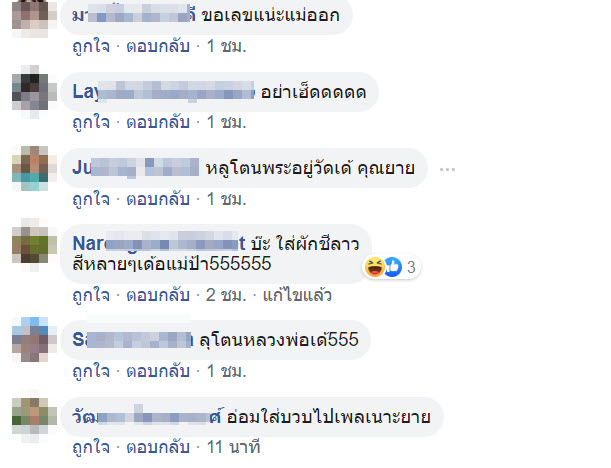Like the ขอเลขแน่ะแม่ออก comment via ถูกใจ
This screenshot has height=468, width=611.
pos(91,46)
